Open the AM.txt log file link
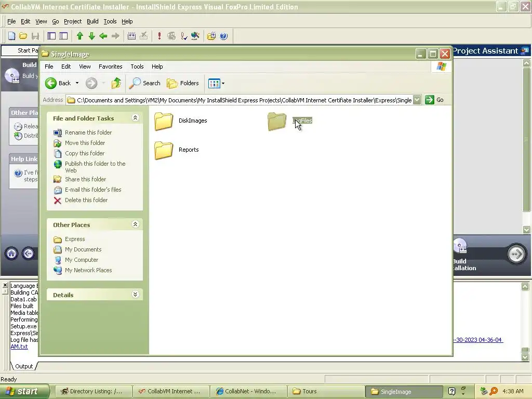The height and width of the screenshot is (399, 532). [x=19, y=347]
